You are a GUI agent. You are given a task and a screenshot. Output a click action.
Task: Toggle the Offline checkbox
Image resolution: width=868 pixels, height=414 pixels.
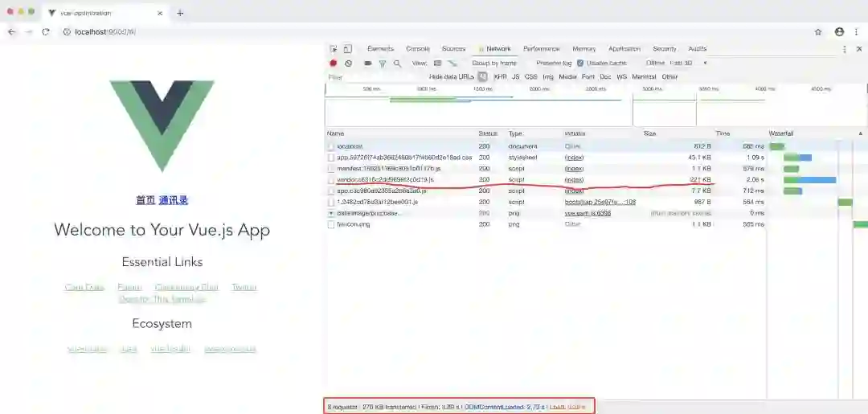pos(656,63)
